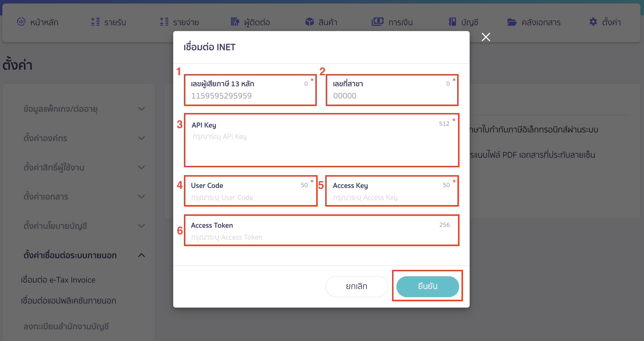Collapse ตั้งค่าเชื่อมต่อระบบภายนอก section
Image resolution: width=644 pixels, height=341 pixels.
(141, 255)
